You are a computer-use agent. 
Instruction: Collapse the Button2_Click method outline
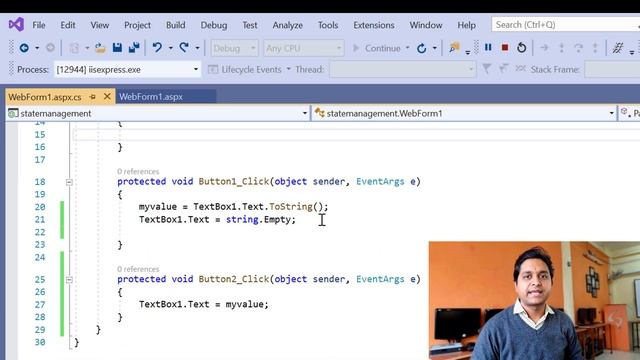pos(69,280)
